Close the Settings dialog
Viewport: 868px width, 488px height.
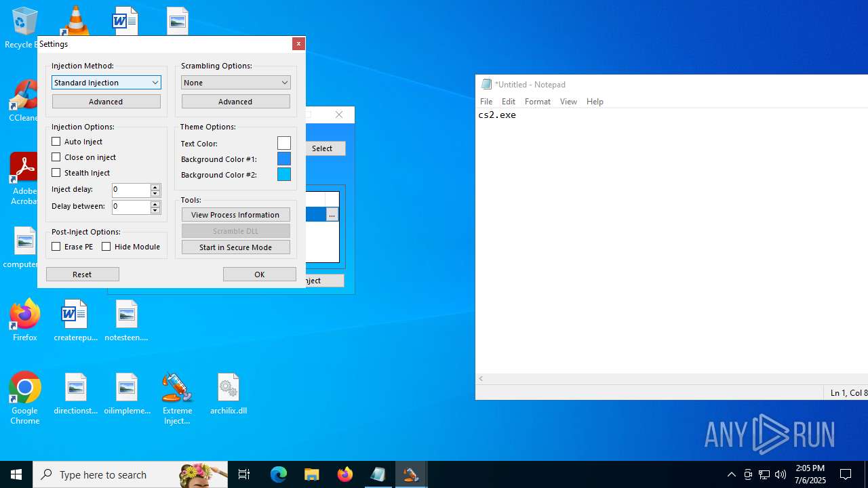coord(298,43)
